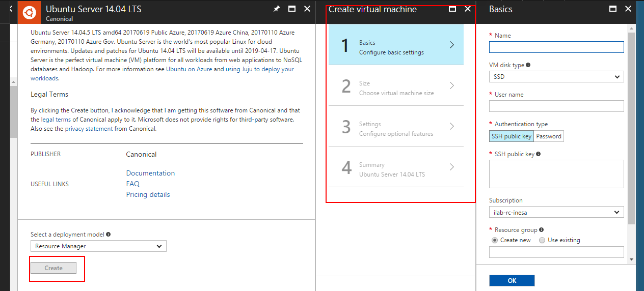This screenshot has width=644, height=291.
Task: Click info icon beside deployment model label
Action: tap(108, 235)
